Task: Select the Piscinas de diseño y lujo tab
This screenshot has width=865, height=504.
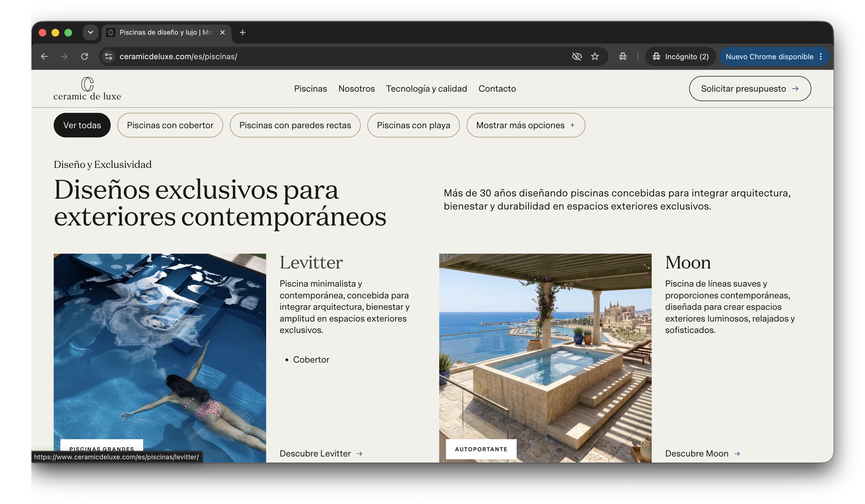Action: 166,32
